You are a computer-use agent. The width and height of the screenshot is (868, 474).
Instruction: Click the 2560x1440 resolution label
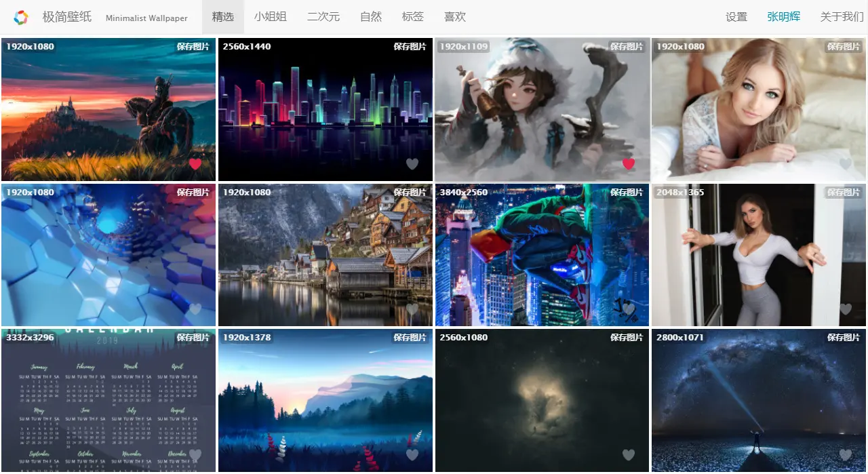247,47
